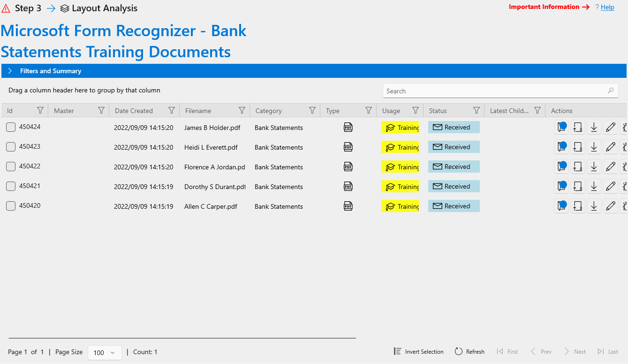Edit Florence A Jordan row using pencil icon
Image resolution: width=628 pixels, height=364 pixels.
611,167
